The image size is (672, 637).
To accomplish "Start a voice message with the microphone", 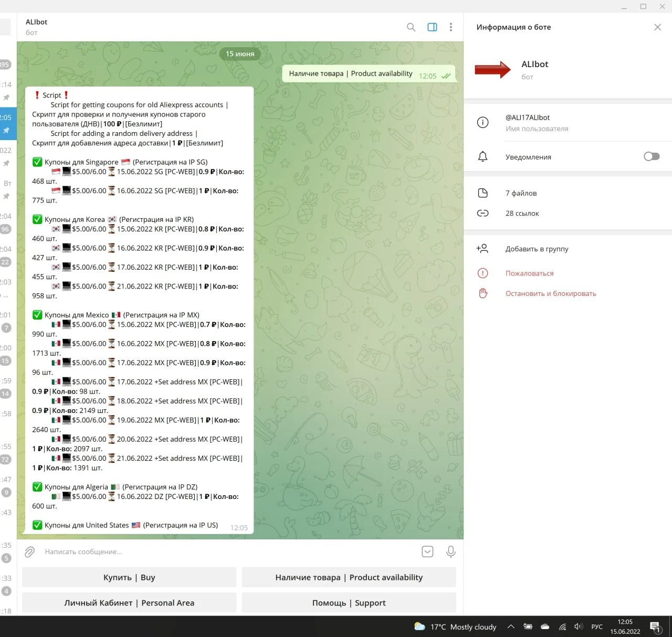I will coord(450,551).
